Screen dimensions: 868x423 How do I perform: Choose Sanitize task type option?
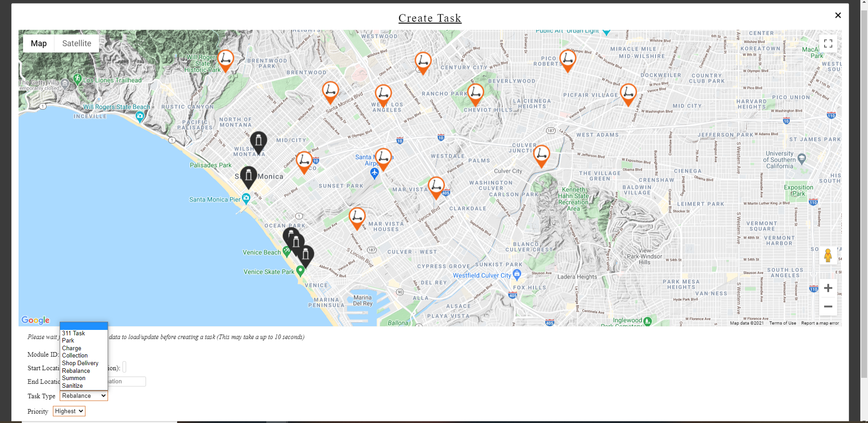[x=84, y=386]
